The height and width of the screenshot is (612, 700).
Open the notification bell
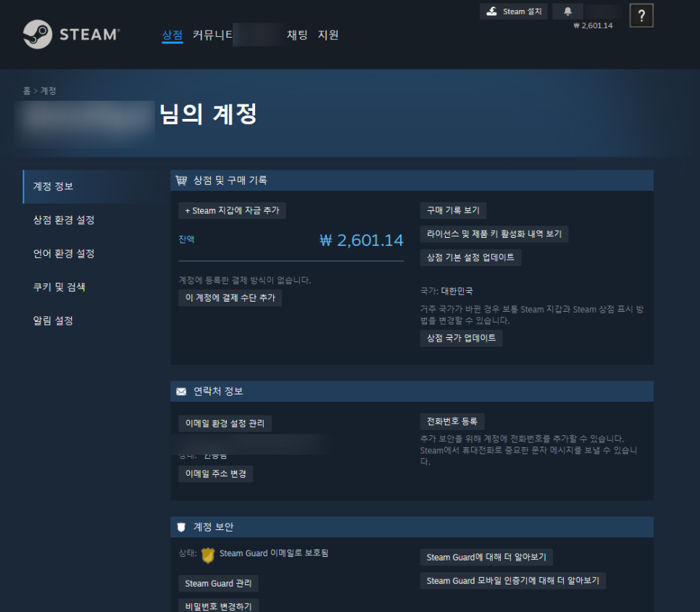pos(567,12)
